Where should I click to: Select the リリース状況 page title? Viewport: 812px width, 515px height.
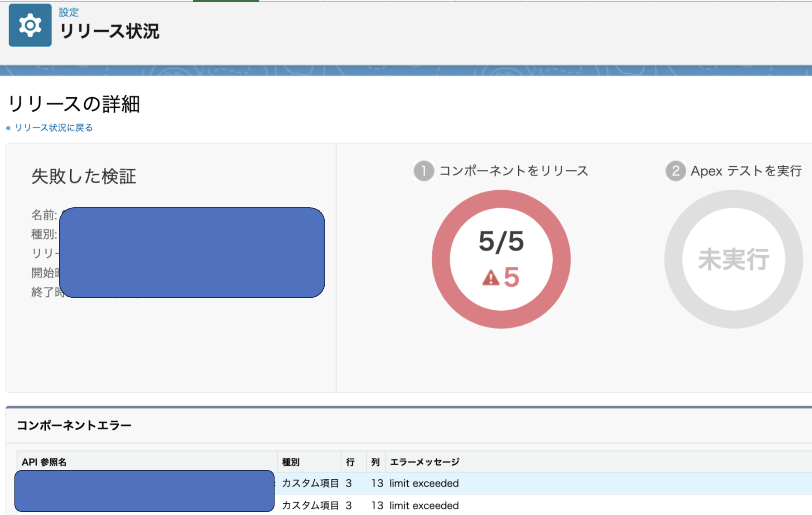(x=109, y=31)
